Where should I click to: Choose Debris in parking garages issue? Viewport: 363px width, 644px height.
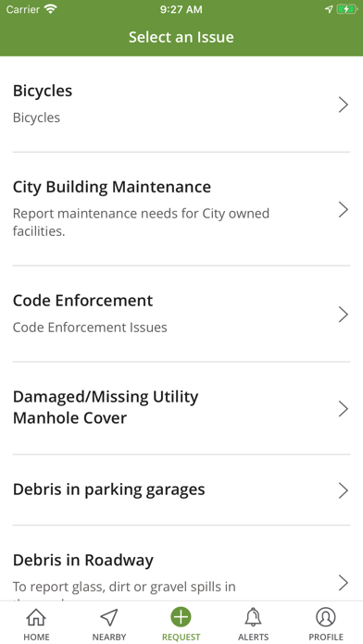(181, 490)
